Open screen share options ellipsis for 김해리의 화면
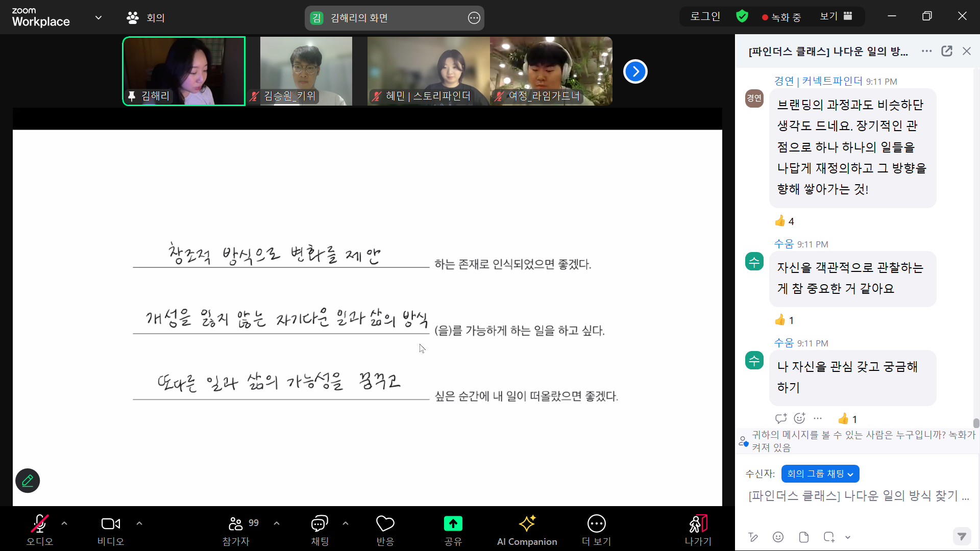This screenshot has width=980, height=551. pos(474,18)
